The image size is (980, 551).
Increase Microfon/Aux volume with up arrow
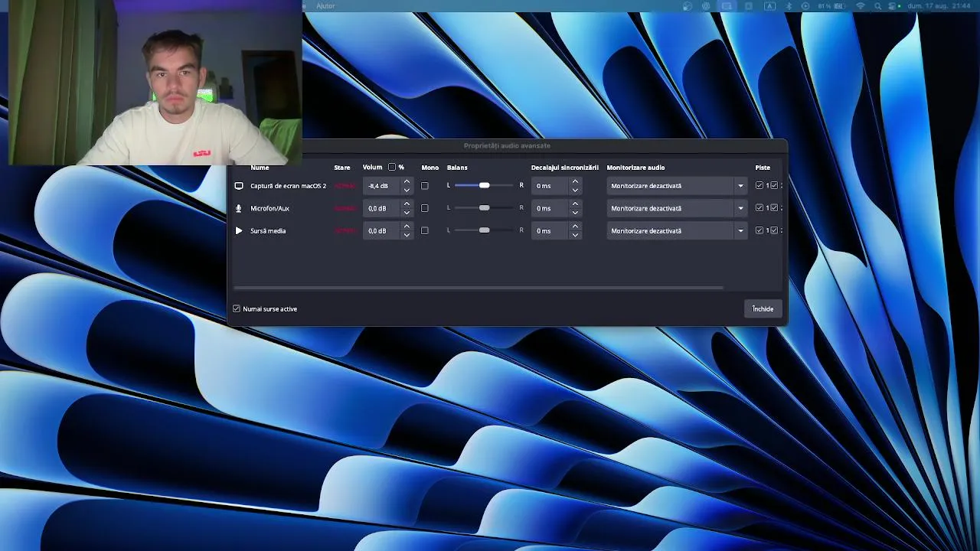click(407, 204)
